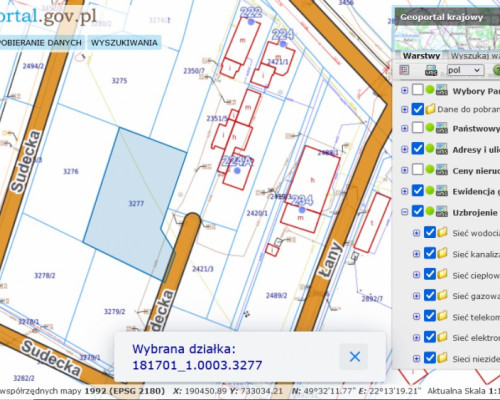
Task: Click the layer list legend icon
Action: point(404,70)
